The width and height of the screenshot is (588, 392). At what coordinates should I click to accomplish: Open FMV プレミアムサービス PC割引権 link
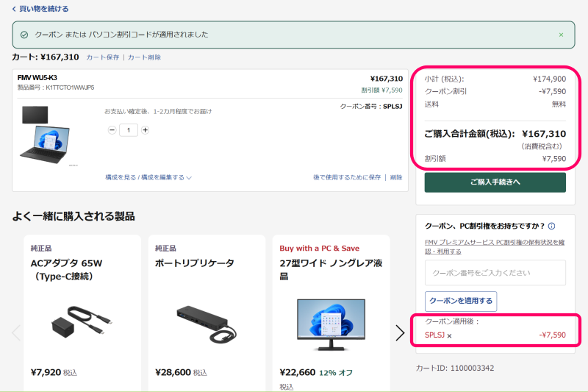495,247
